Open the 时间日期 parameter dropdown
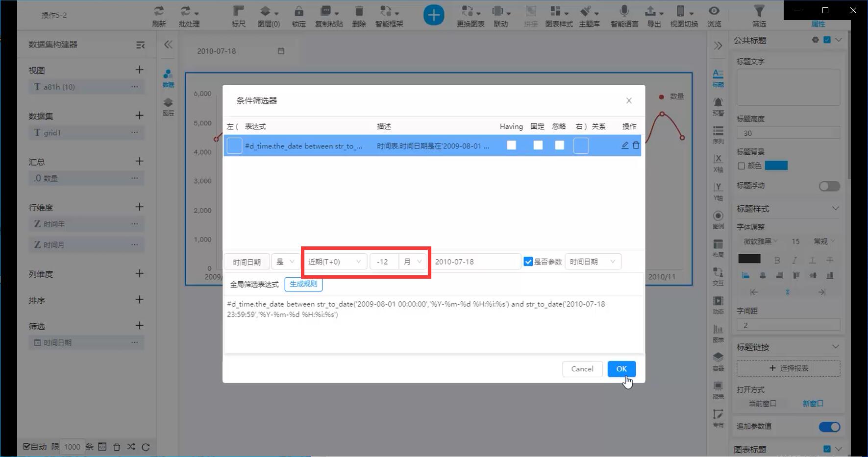Screen dimensions: 868x457 tap(593, 262)
